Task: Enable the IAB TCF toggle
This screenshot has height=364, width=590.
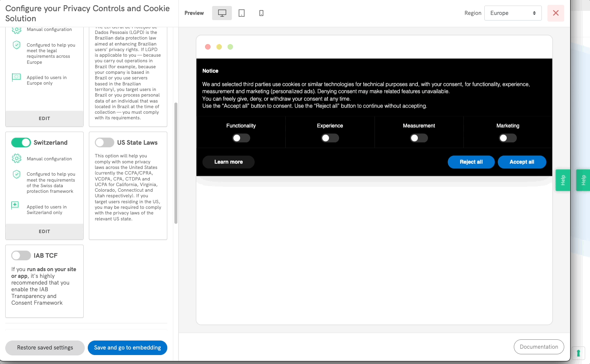Action: [x=21, y=255]
